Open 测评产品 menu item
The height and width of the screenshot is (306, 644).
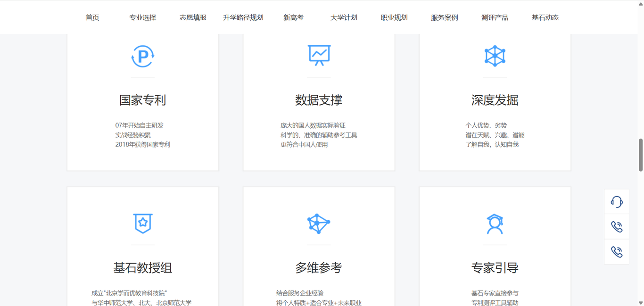tap(495, 17)
